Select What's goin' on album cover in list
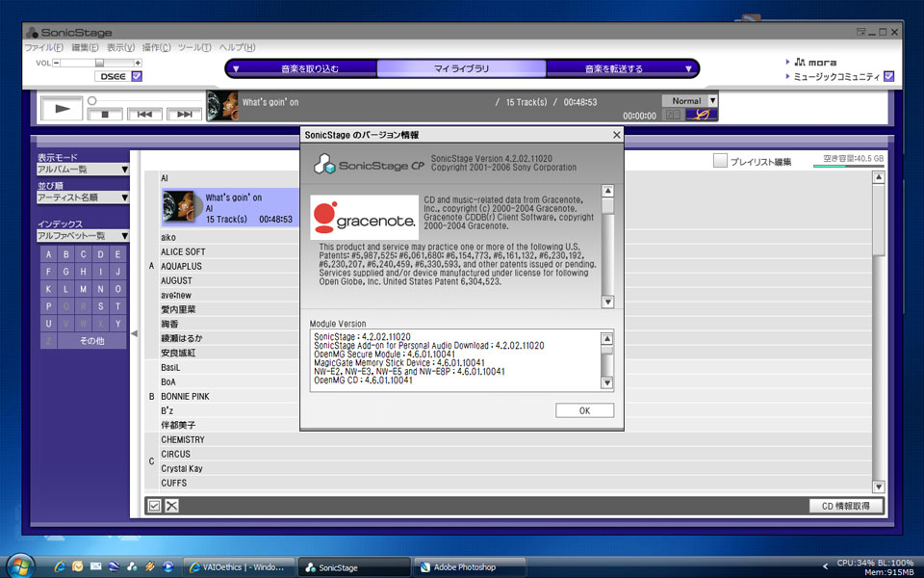The height and width of the screenshot is (578, 924). pyautogui.click(x=179, y=206)
